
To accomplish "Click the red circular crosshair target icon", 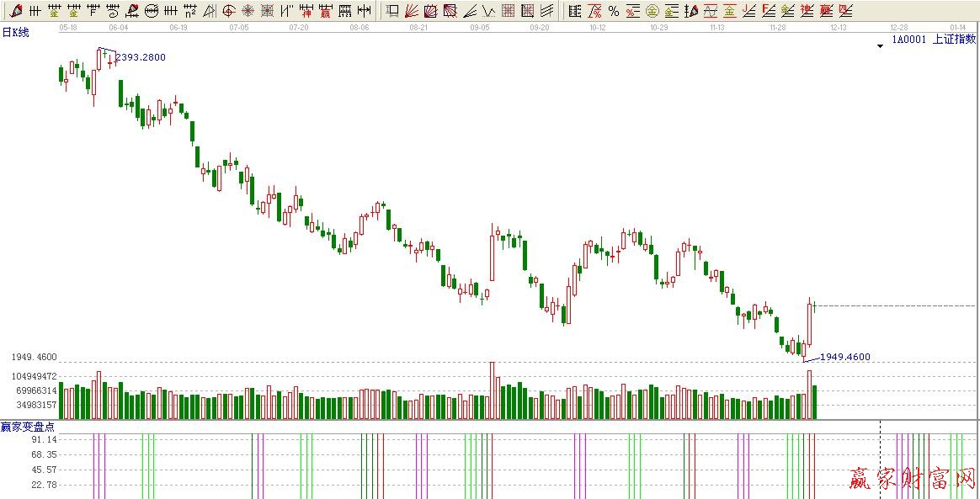I will coord(228,11).
